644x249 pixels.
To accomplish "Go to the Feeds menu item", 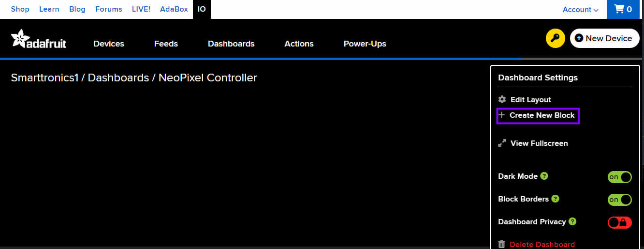I will click(166, 44).
